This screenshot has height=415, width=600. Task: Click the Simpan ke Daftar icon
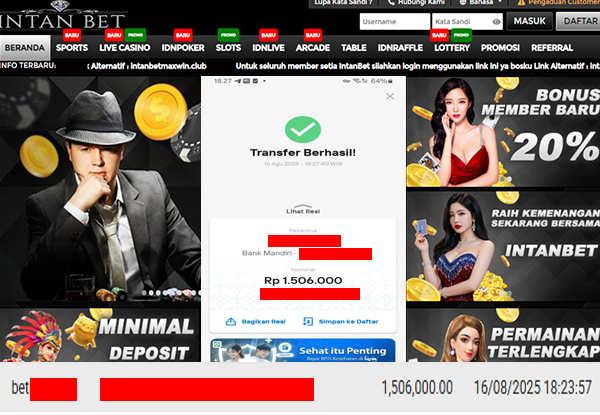click(x=308, y=321)
